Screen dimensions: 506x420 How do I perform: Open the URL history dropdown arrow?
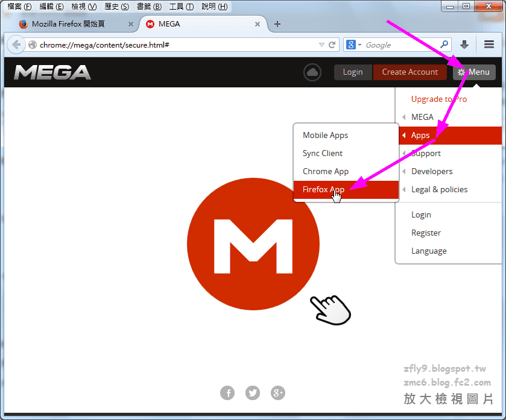point(321,45)
